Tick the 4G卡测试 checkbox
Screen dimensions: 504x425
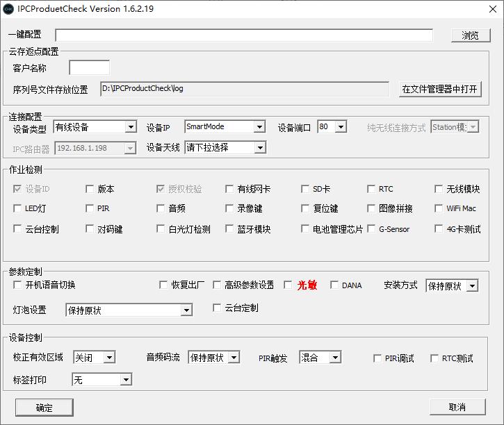[439, 229]
